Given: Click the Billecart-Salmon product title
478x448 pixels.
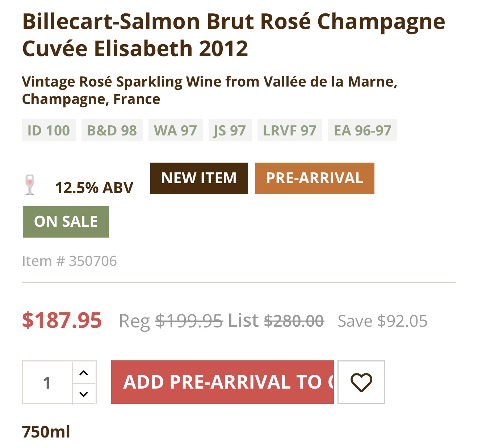Looking at the screenshot, I should [234, 35].
